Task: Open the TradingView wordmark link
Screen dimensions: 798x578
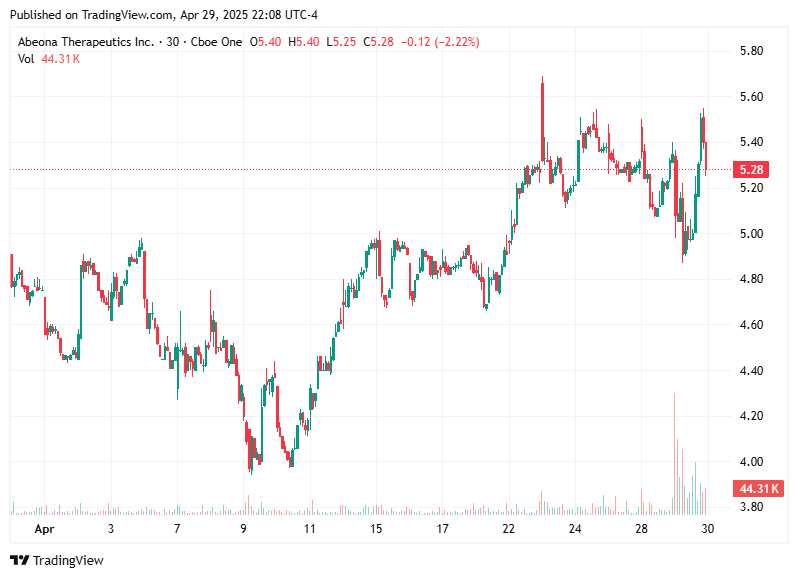Action: (x=68, y=560)
